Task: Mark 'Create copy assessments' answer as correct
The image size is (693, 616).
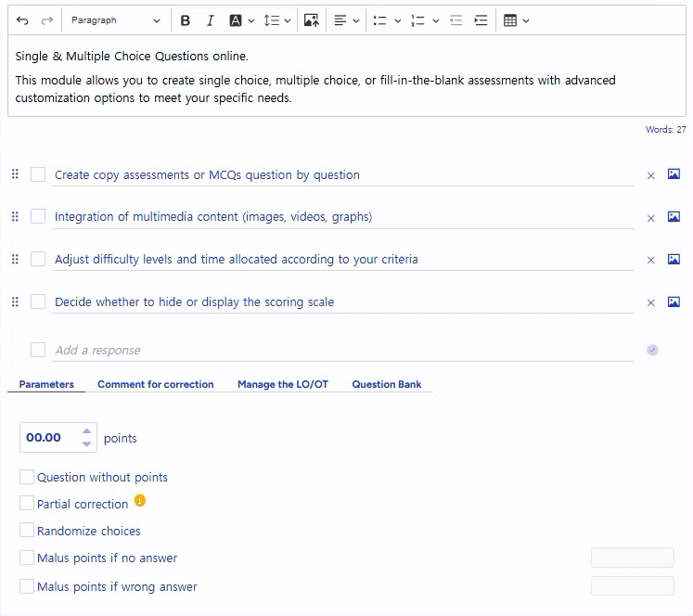Action: [38, 174]
